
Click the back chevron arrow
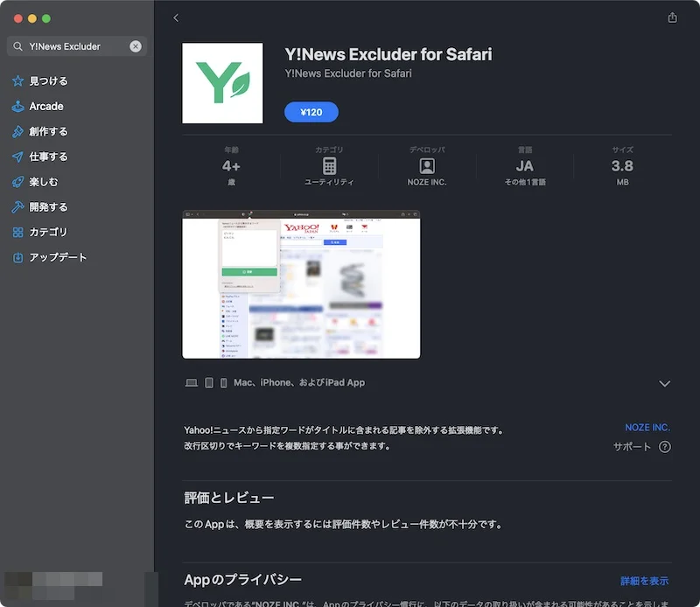click(x=176, y=18)
